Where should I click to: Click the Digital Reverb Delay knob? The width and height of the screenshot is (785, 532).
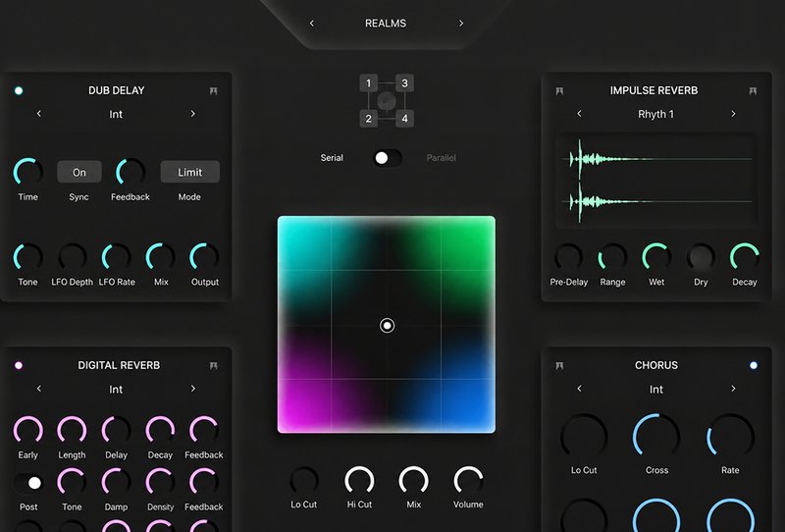pyautogui.click(x=116, y=430)
